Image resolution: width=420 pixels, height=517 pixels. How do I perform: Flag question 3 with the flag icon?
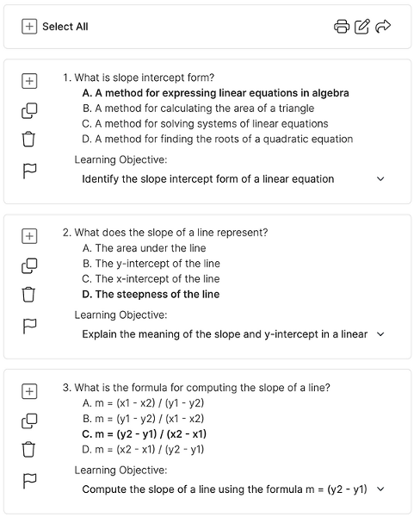tap(29, 481)
